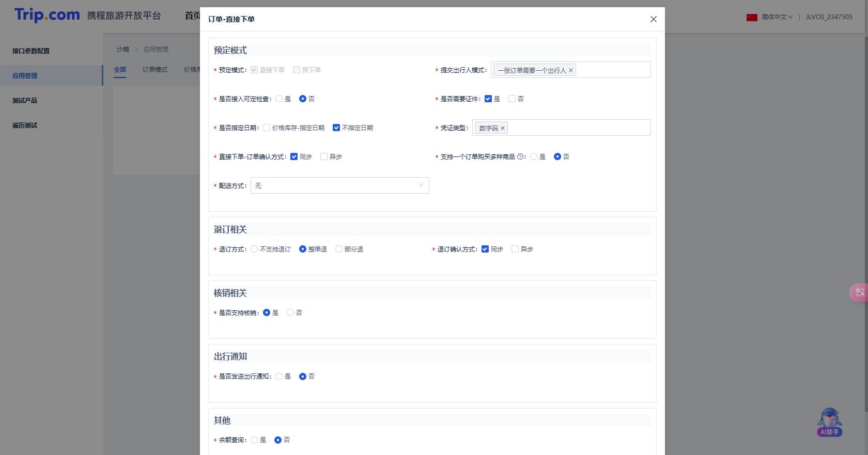868x455 pixels.
Task: Select 部分退 refund method
Action: pyautogui.click(x=339, y=249)
